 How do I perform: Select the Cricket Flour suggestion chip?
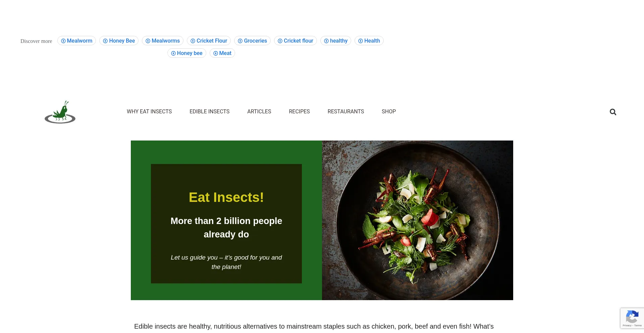coord(209,41)
